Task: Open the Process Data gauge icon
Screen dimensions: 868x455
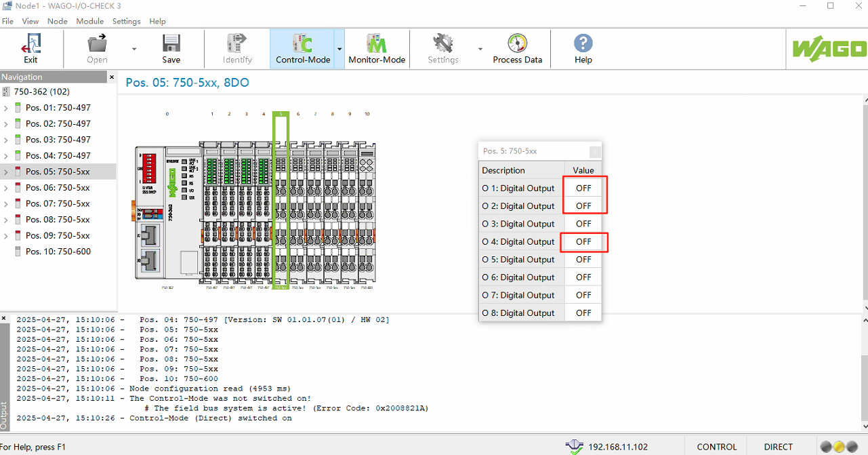Action: point(518,43)
